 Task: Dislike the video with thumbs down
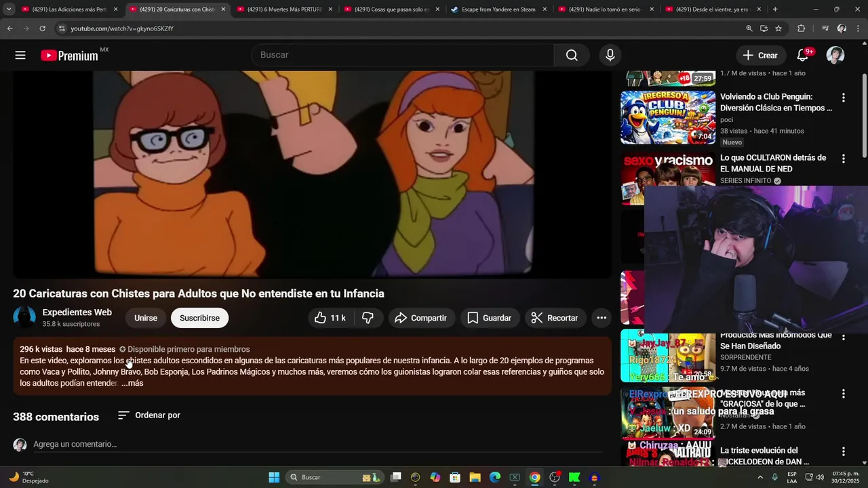368,318
